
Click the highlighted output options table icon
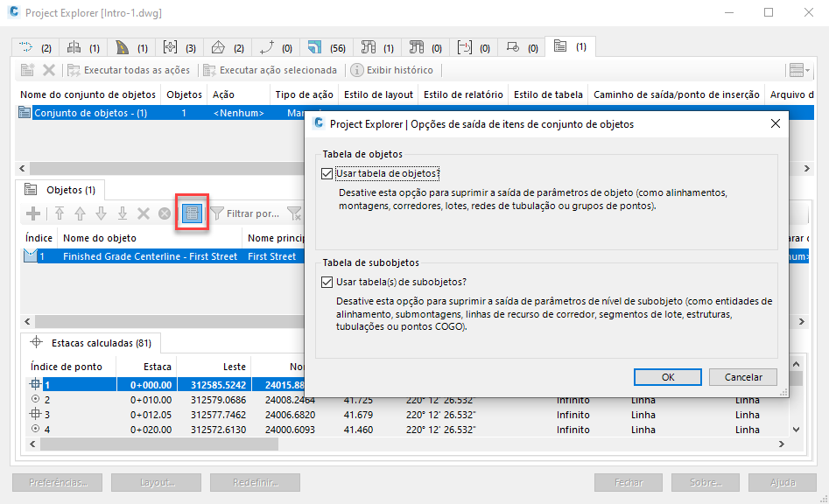click(192, 213)
